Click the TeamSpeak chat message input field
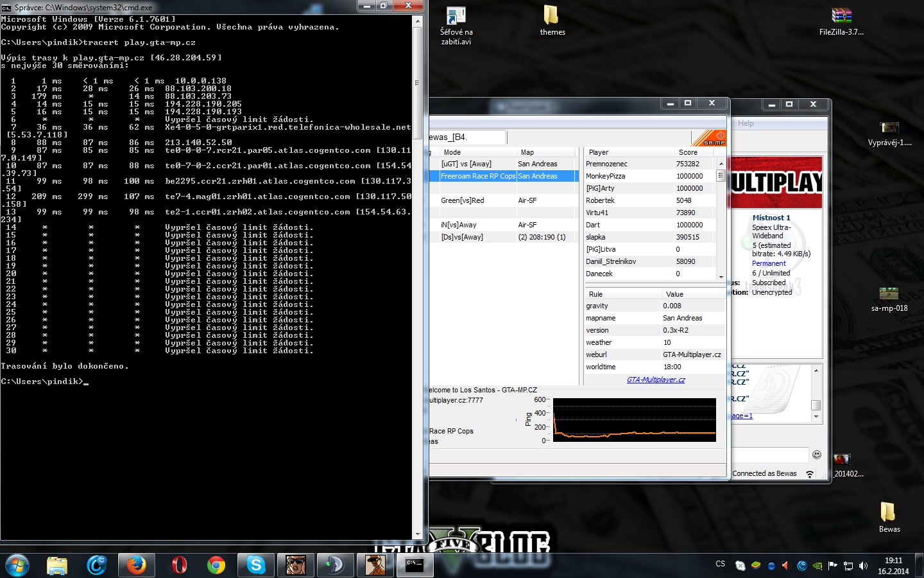The height and width of the screenshot is (578, 924). click(x=769, y=455)
